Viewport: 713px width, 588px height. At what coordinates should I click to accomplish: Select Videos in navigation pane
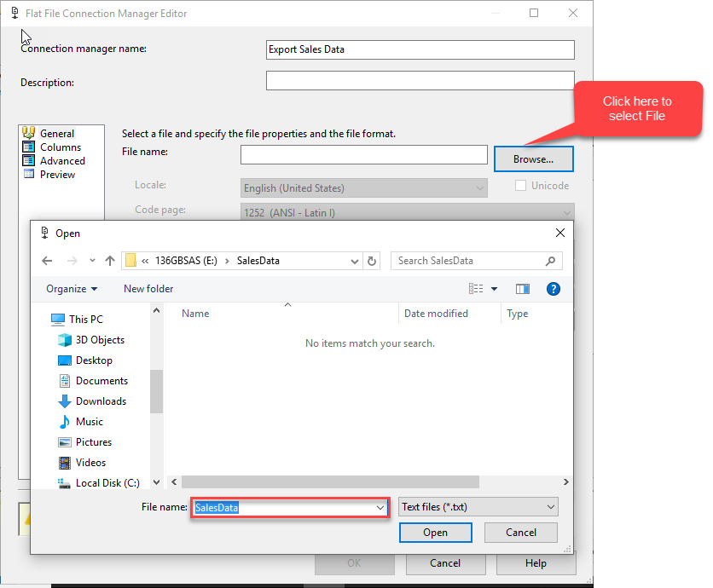tap(90, 463)
